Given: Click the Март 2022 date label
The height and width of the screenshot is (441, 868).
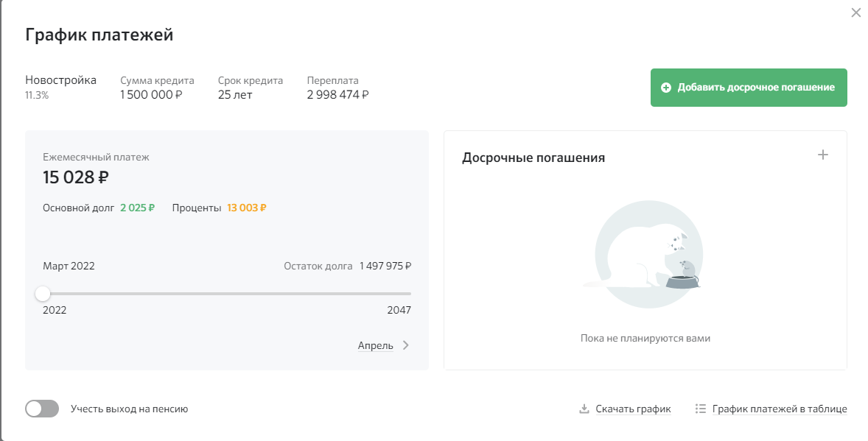Looking at the screenshot, I should 69,267.
